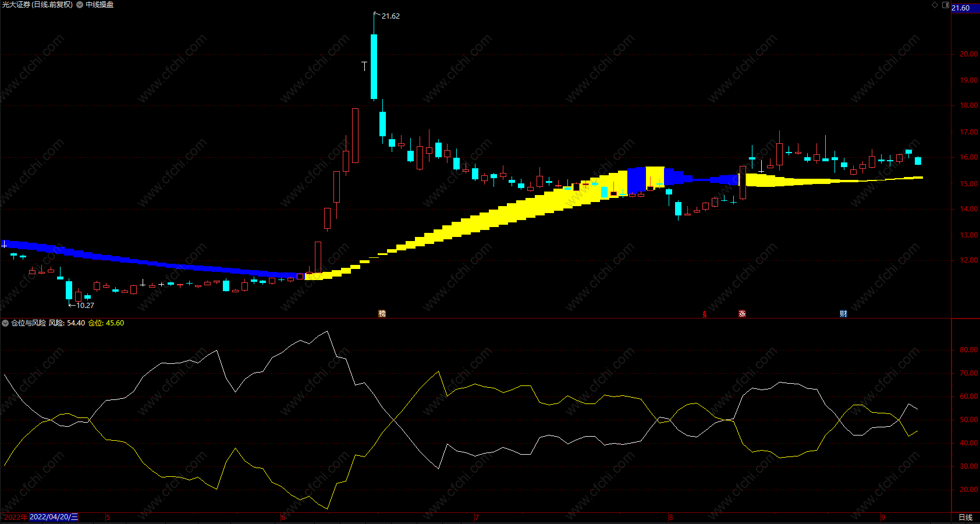Click the month 5 marker on the time axis
The height and width of the screenshot is (524, 980).
pyautogui.click(x=108, y=517)
